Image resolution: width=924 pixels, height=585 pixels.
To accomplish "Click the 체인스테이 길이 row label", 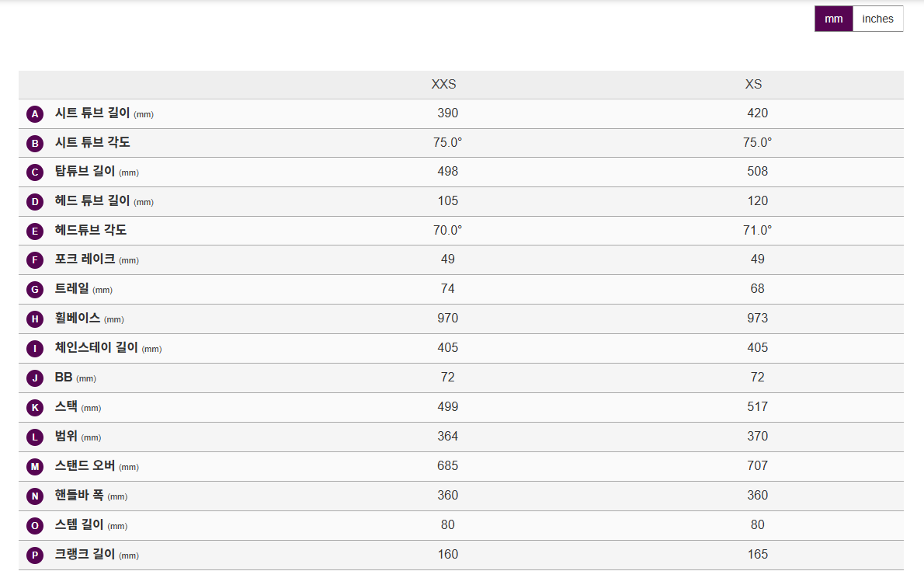I will [x=96, y=348].
